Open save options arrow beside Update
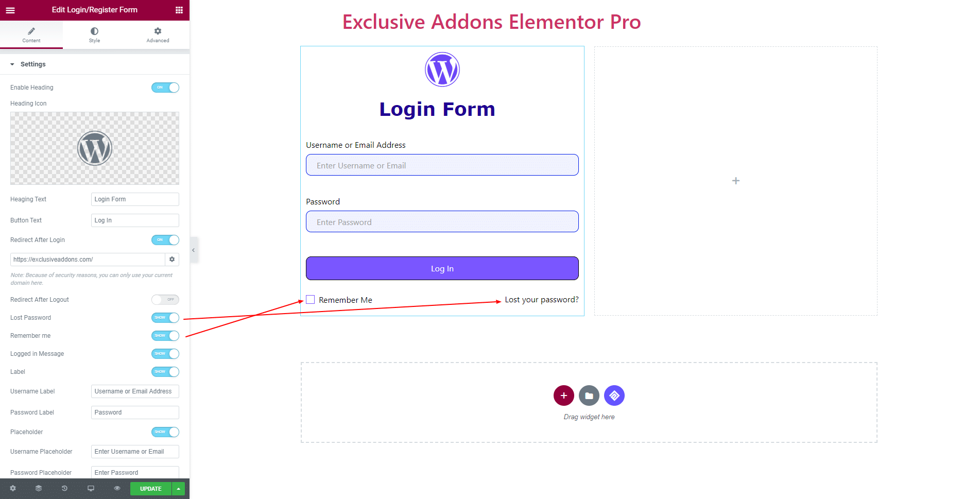 [x=178, y=489]
